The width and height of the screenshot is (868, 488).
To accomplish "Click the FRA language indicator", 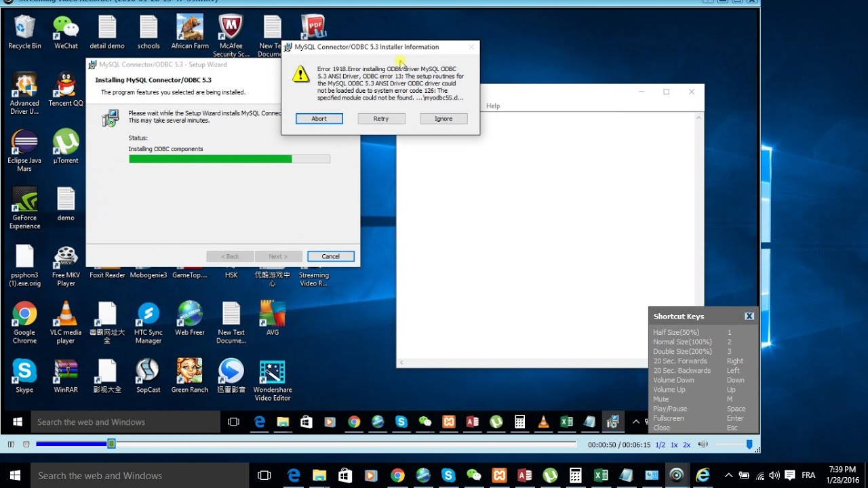I will (x=808, y=475).
